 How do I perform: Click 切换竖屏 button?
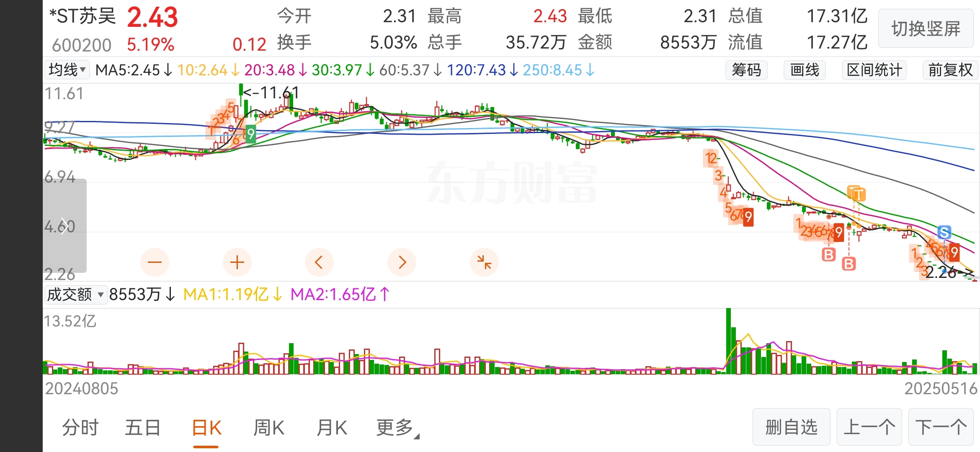926,28
